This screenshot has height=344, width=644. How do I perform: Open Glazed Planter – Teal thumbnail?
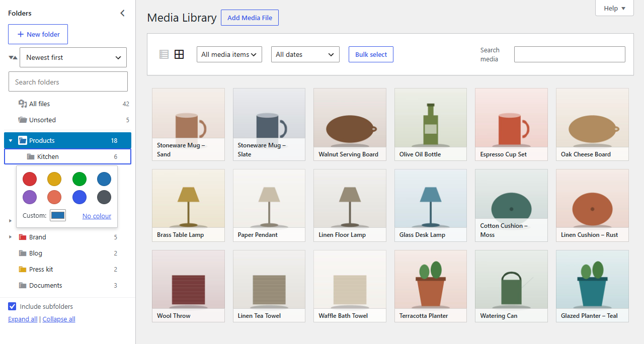pos(592,286)
